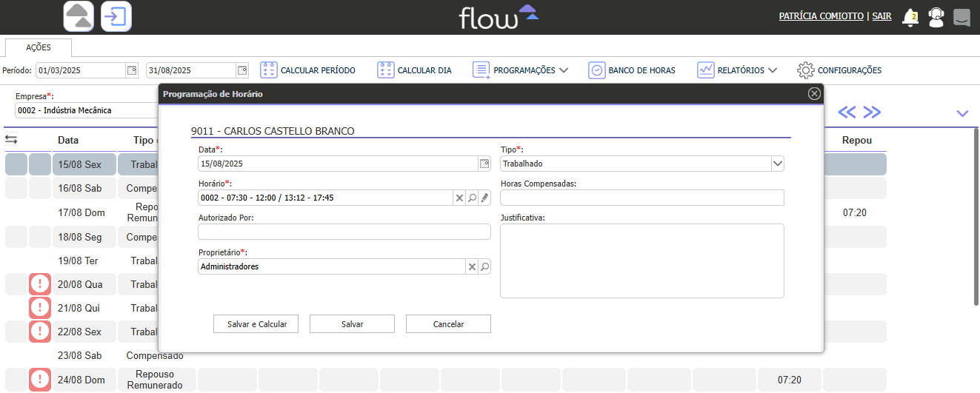Open Banco de Horas

[632, 70]
